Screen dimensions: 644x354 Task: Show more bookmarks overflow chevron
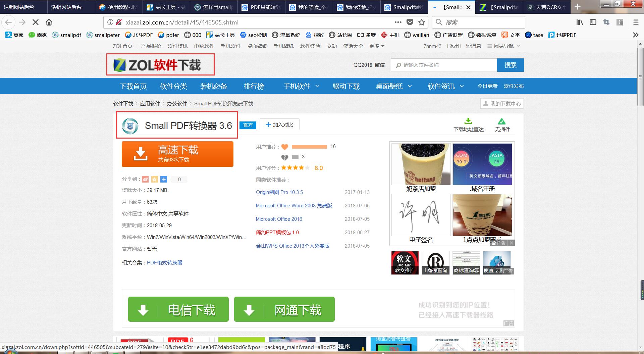(x=635, y=35)
